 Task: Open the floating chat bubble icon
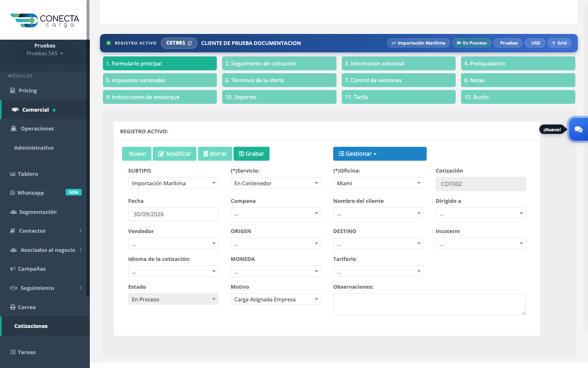point(578,129)
